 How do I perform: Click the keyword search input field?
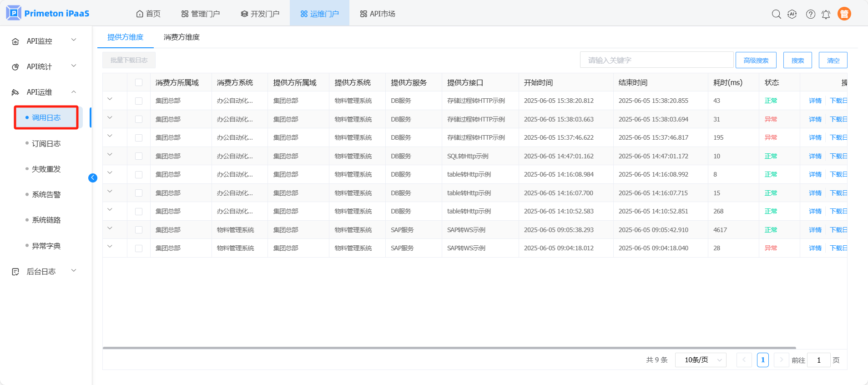pyautogui.click(x=656, y=60)
